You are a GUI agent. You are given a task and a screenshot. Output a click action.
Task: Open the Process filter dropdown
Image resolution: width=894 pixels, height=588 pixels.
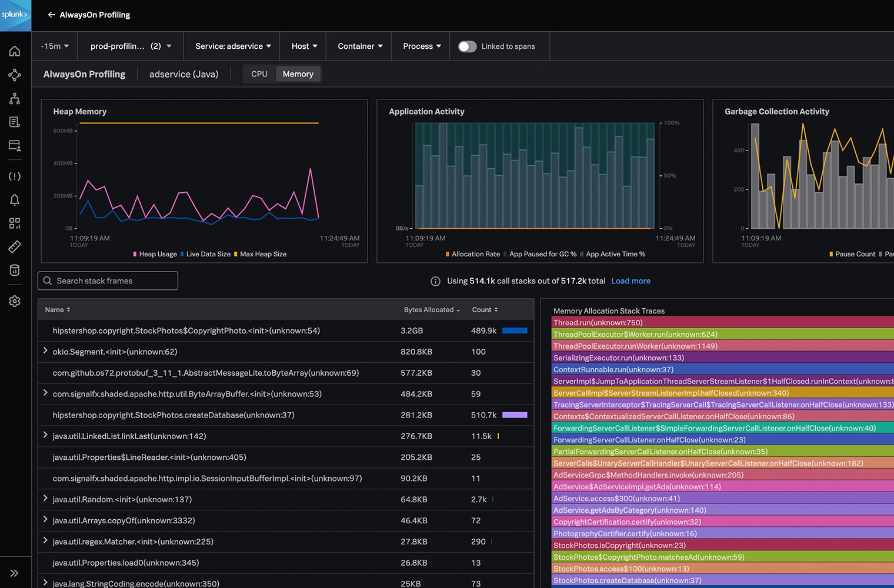pos(422,46)
